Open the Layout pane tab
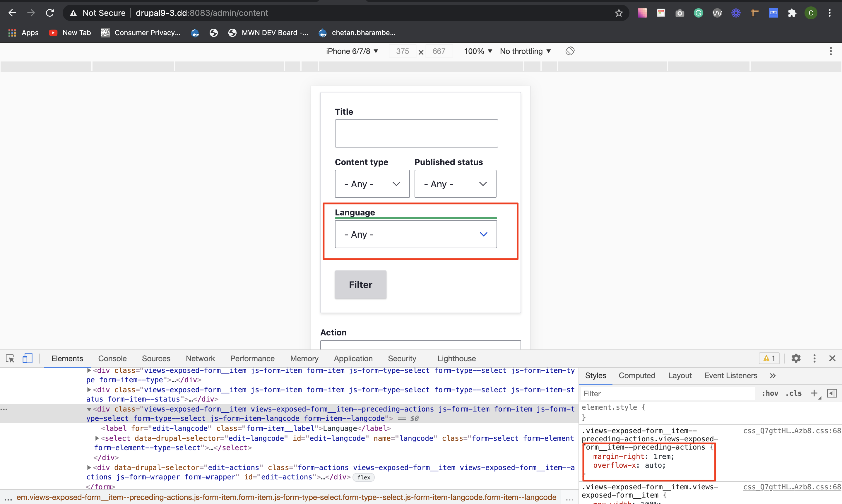This screenshot has width=842, height=504. 680,375
